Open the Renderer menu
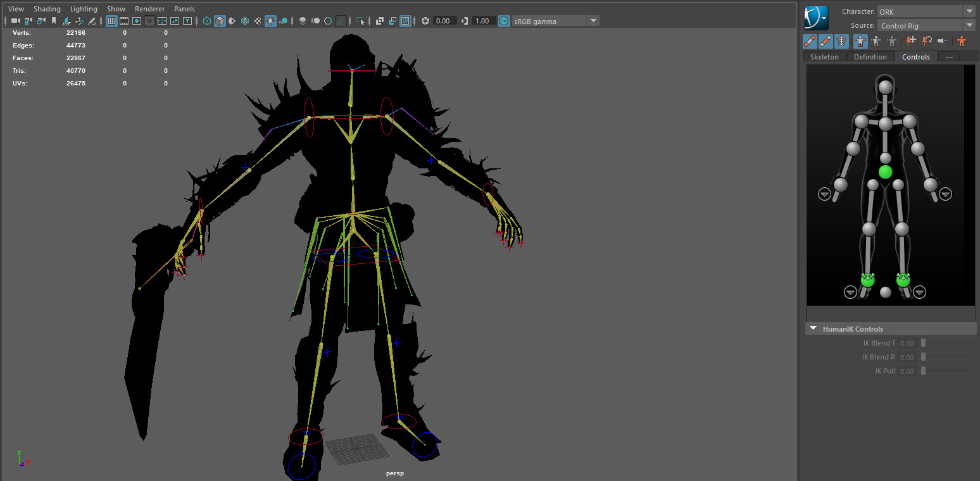 pyautogui.click(x=149, y=9)
